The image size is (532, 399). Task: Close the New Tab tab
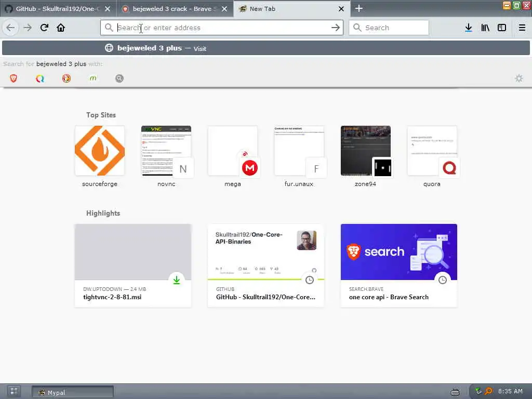(x=341, y=9)
